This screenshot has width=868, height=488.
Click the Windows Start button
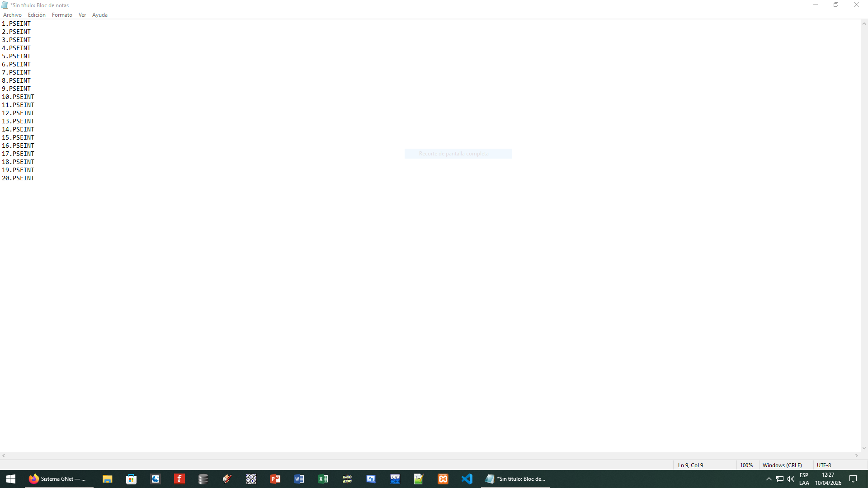point(11,479)
